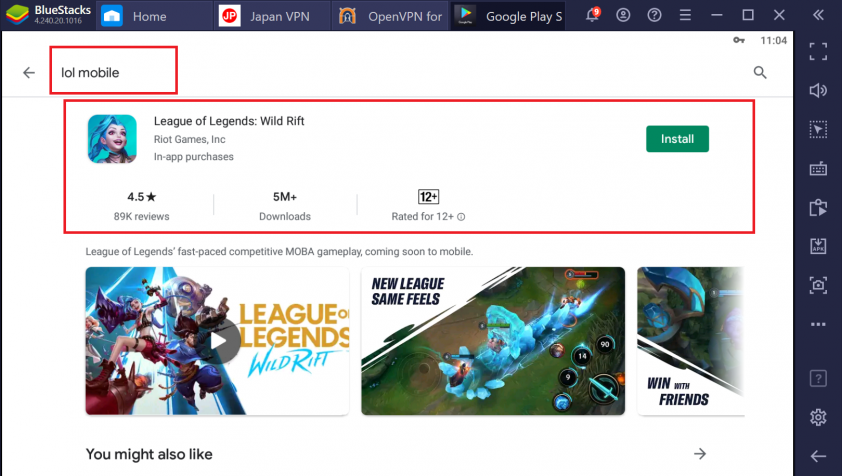
Task: Click the Play Store search magnifier icon
Action: tap(759, 73)
